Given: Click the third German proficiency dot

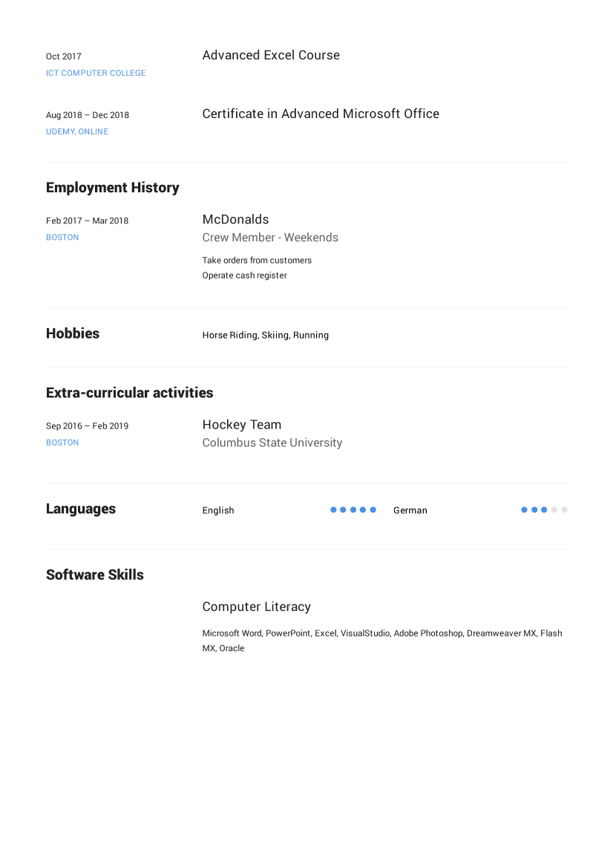Looking at the screenshot, I should pos(544,510).
